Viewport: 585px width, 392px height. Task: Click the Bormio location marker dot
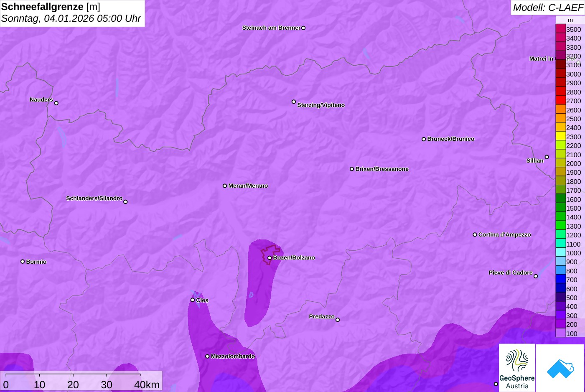point(23,262)
